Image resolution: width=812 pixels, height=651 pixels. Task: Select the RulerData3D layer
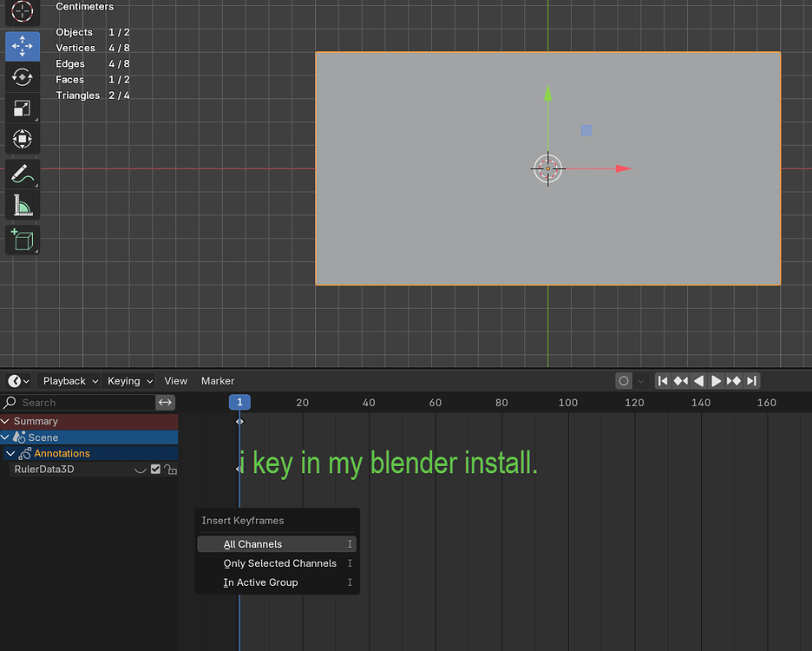44,469
